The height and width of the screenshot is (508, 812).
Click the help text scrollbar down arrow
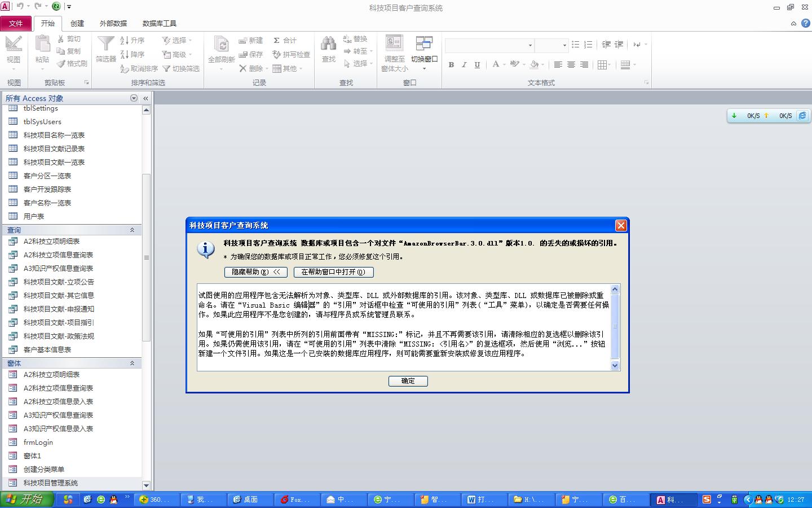[615, 366]
